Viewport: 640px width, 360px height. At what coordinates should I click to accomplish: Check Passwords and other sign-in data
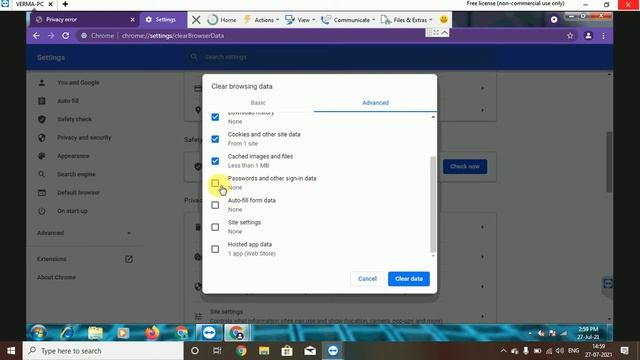click(215, 183)
